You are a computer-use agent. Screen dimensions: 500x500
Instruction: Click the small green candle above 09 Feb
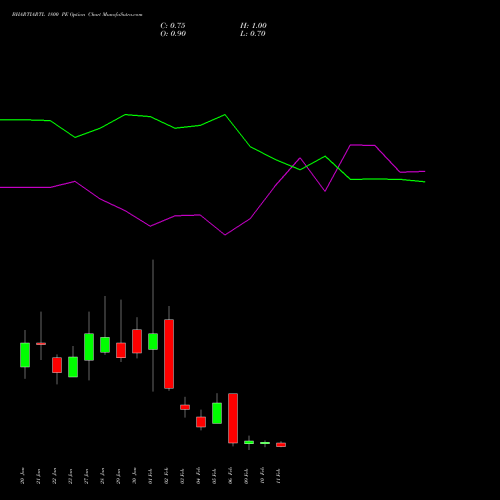pyautogui.click(x=249, y=442)
